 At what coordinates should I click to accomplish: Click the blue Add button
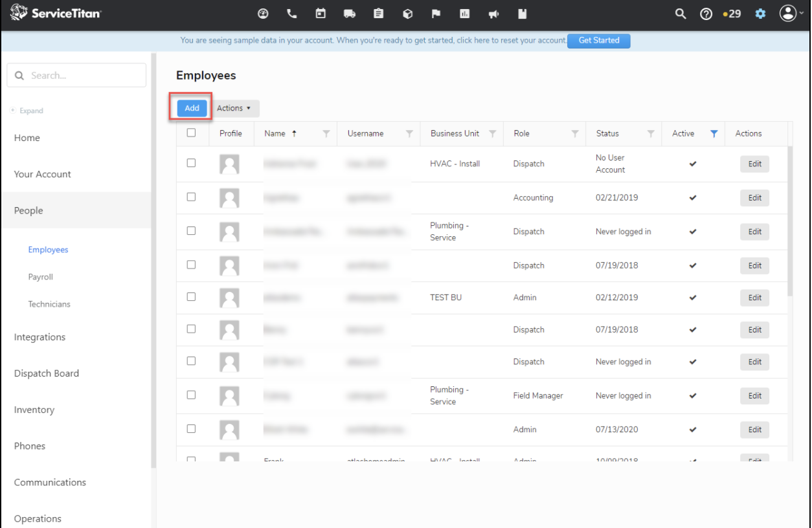point(192,108)
